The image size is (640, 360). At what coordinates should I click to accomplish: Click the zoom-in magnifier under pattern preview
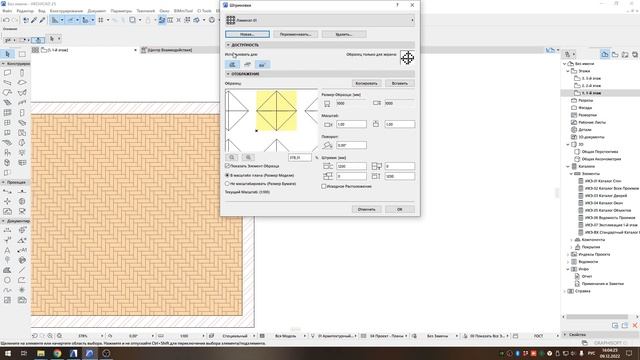coord(248,157)
